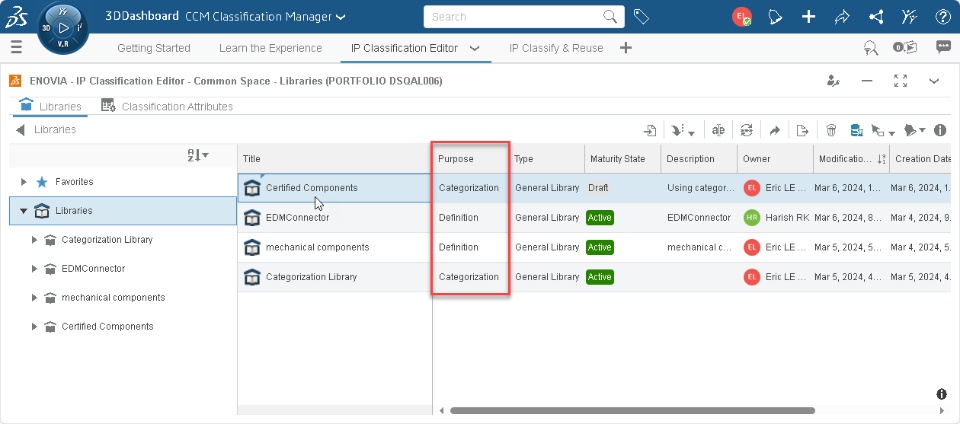Sort by the Maturity State column header
Screen dimensions: 960x424
pos(618,159)
